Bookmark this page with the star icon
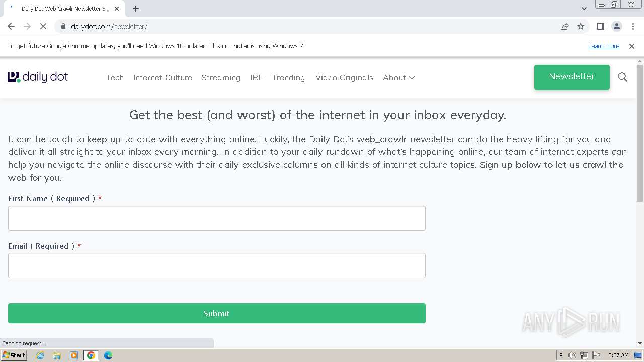Image resolution: width=644 pixels, height=362 pixels. coord(581,27)
